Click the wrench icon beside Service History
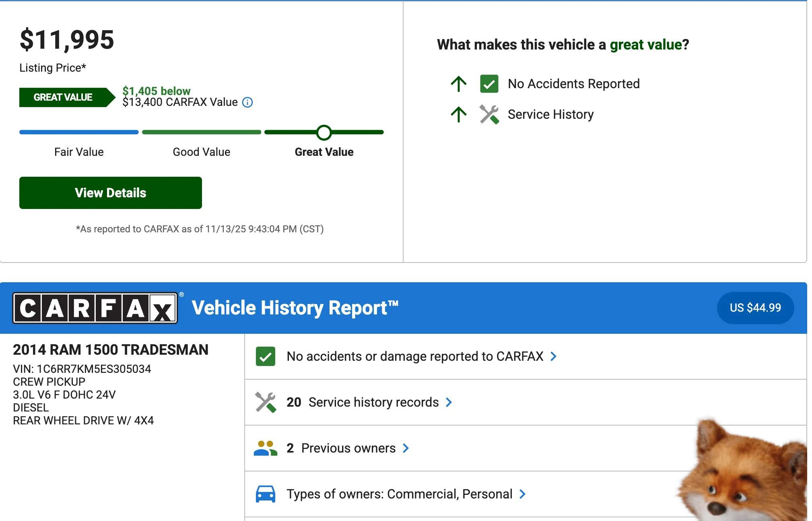812x521 pixels. pos(489,114)
